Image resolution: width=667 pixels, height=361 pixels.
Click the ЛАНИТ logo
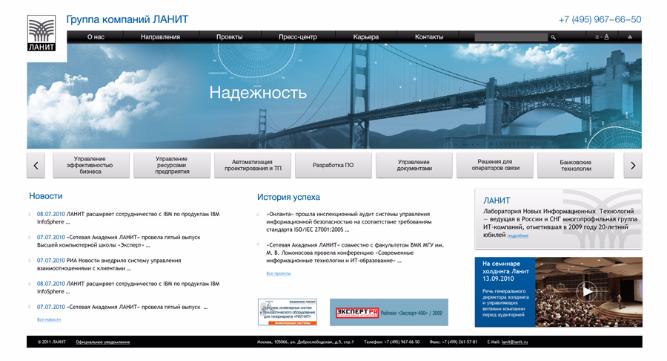41,33
